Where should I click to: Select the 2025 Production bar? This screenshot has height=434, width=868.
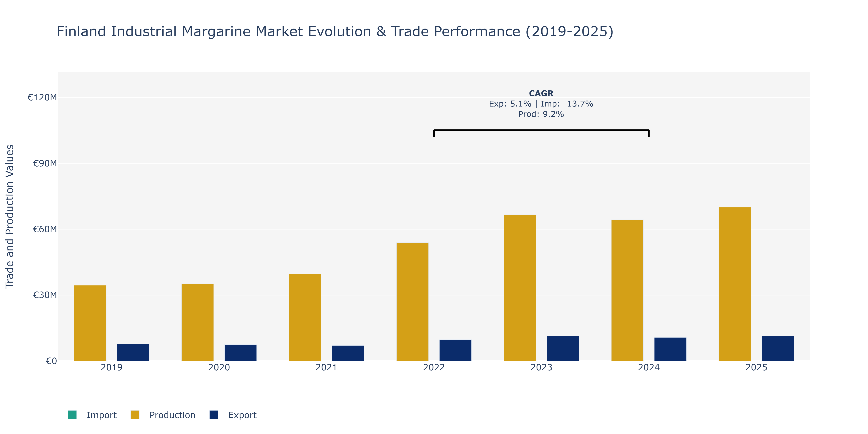pyautogui.click(x=735, y=284)
